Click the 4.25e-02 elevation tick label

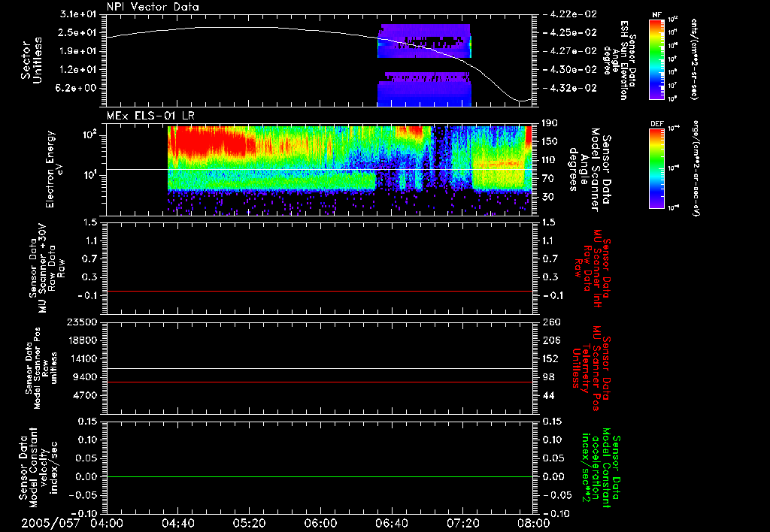tap(570, 32)
